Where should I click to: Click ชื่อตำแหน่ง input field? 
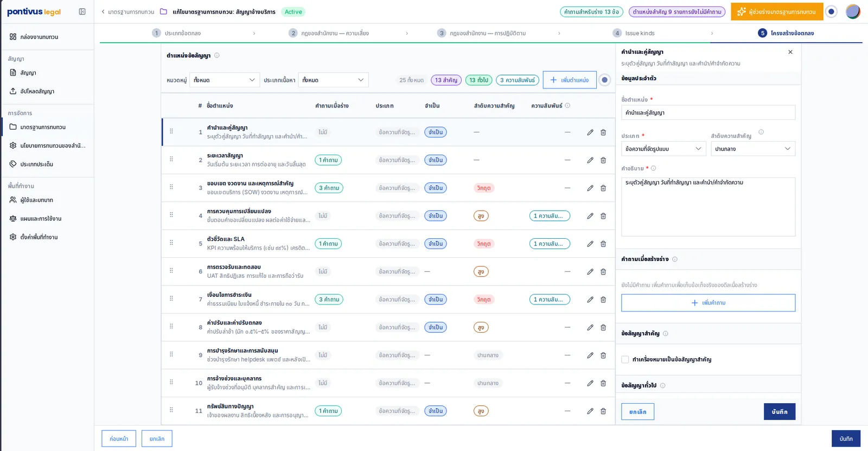[708, 112]
